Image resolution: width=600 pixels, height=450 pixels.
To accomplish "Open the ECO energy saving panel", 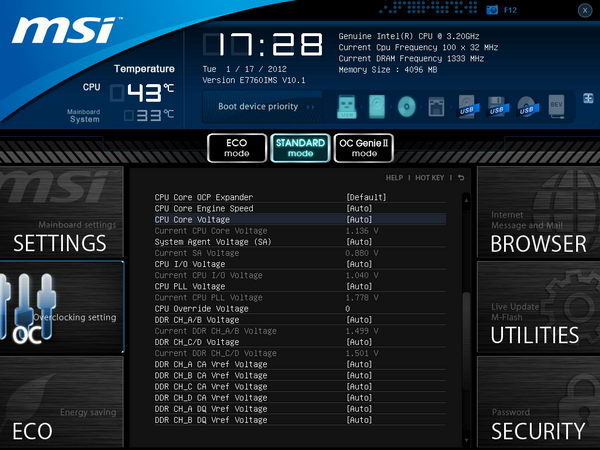I will pyautogui.click(x=62, y=402).
